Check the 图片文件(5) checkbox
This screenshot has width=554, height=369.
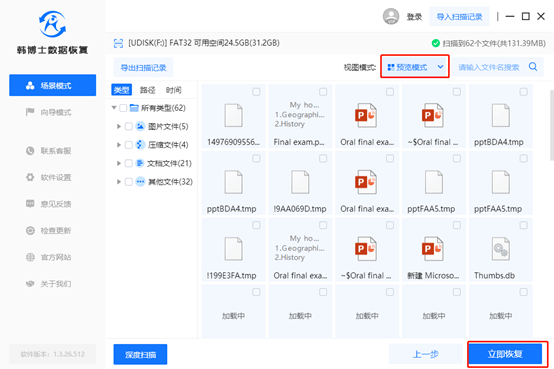pos(129,126)
